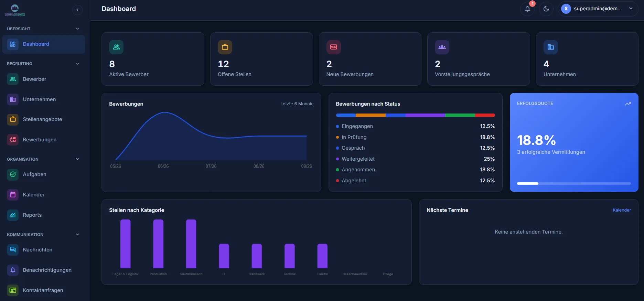Collapse the sidebar with the arrow button
The height and width of the screenshot is (301, 644).
coord(77,10)
